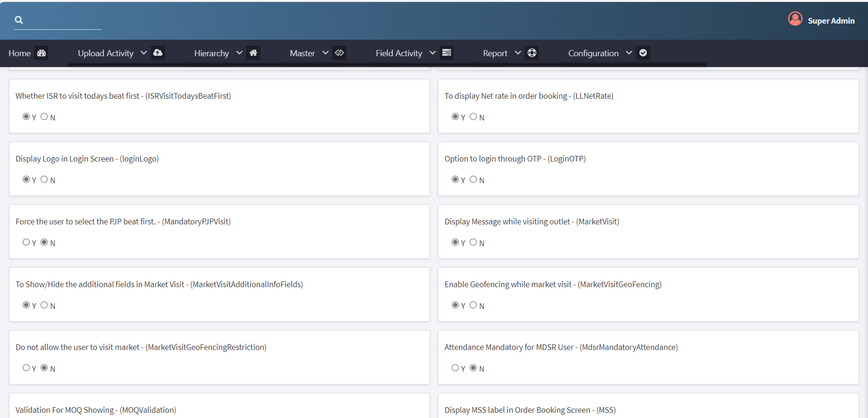Select Y for MarketVisitGeoFencingRestriction

click(x=26, y=368)
